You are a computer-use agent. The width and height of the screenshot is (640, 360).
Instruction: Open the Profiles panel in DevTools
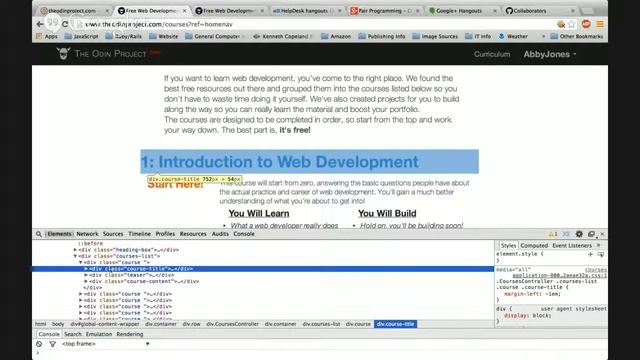click(x=165, y=234)
